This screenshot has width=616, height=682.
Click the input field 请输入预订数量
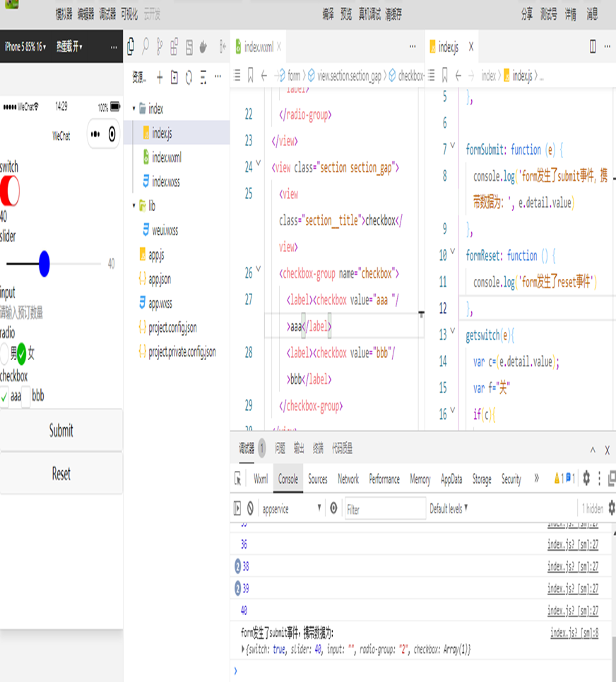point(61,312)
